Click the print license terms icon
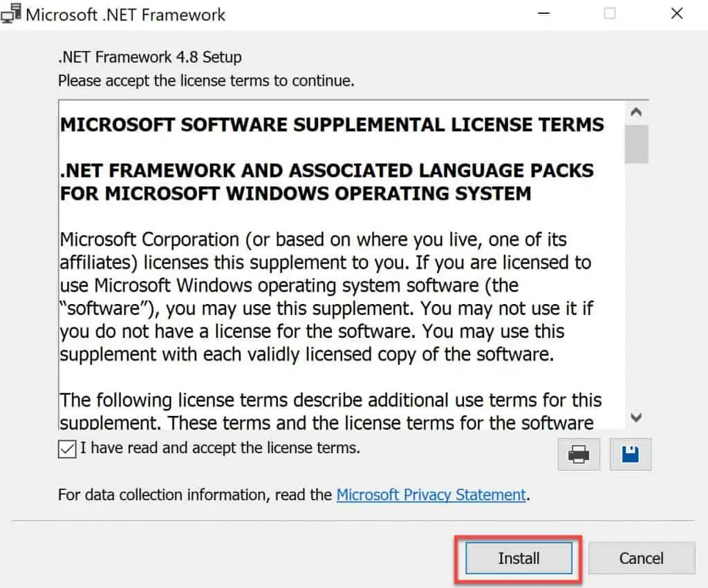This screenshot has width=708, height=588. click(579, 454)
